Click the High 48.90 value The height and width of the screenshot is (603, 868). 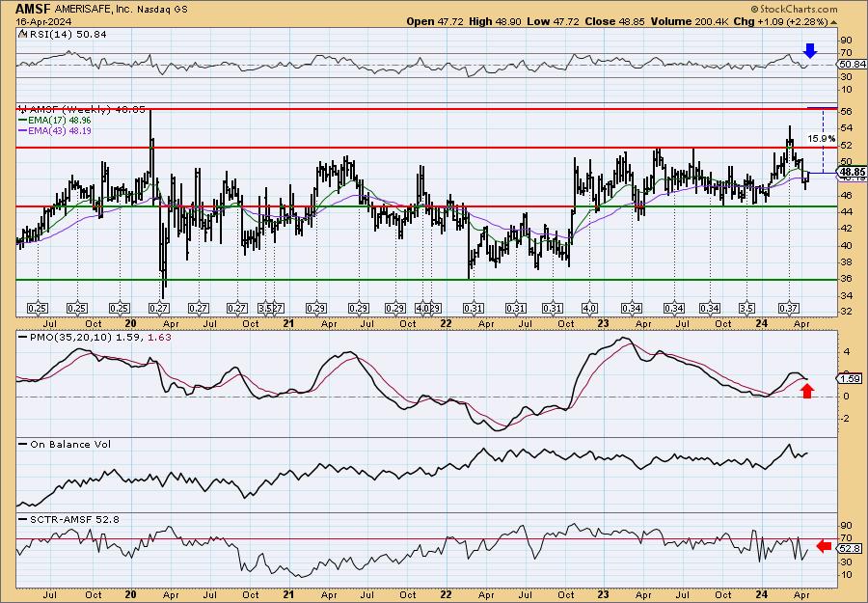tap(495, 21)
